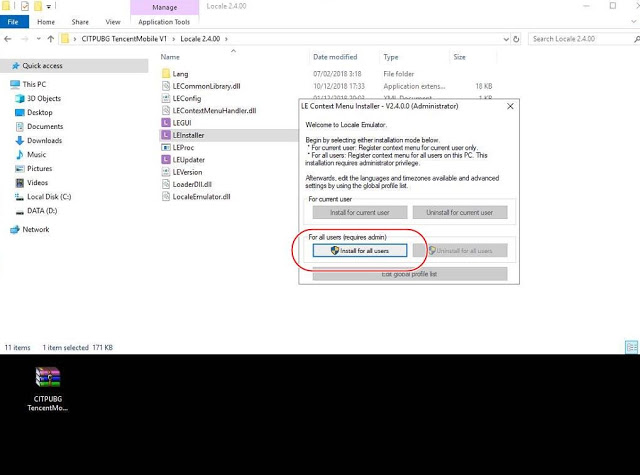
Task: Click Locale 2.4.00 breadcrumb segment
Action: click(200, 39)
